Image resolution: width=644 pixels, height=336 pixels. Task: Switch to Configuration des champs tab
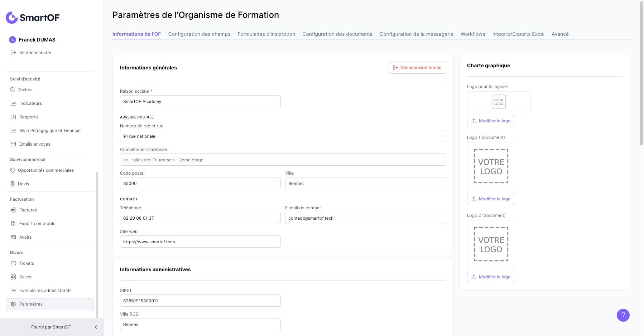tap(199, 34)
